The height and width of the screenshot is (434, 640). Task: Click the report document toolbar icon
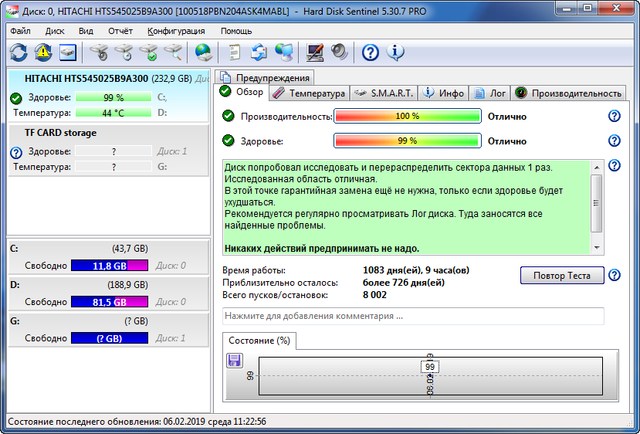click(x=234, y=52)
